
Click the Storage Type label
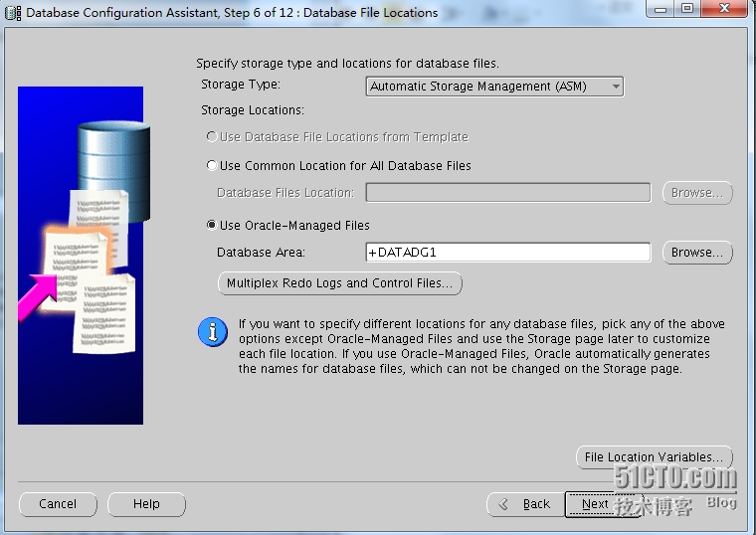tap(241, 85)
